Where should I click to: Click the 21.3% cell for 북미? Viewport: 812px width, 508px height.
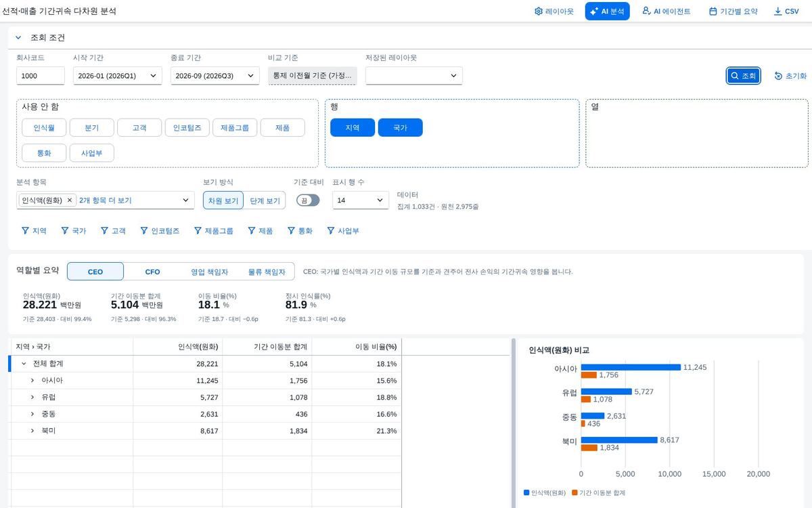[357, 431]
